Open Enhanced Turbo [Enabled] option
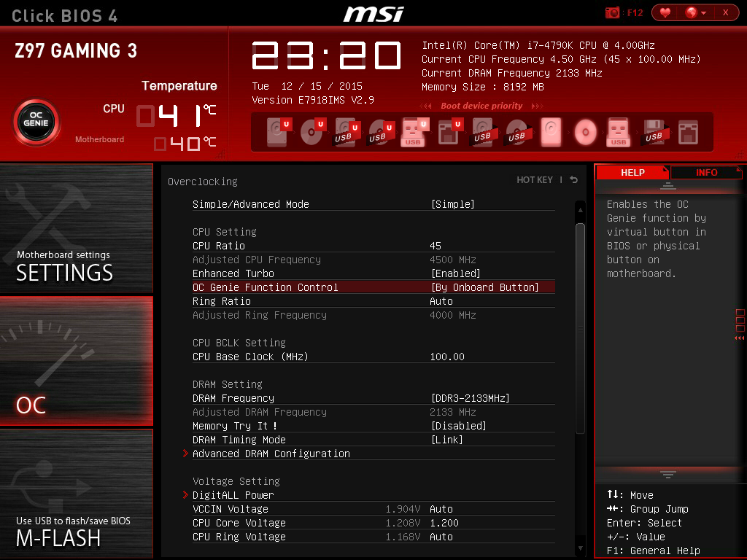 click(456, 273)
